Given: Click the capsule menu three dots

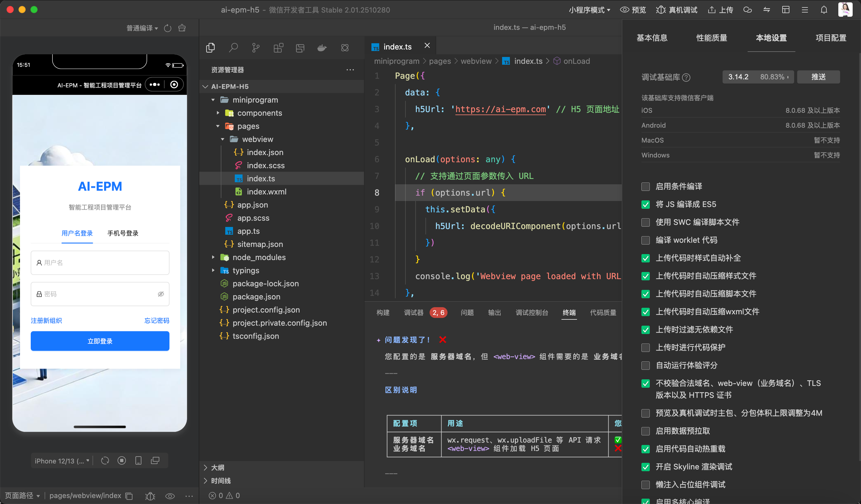Looking at the screenshot, I should 155,84.
